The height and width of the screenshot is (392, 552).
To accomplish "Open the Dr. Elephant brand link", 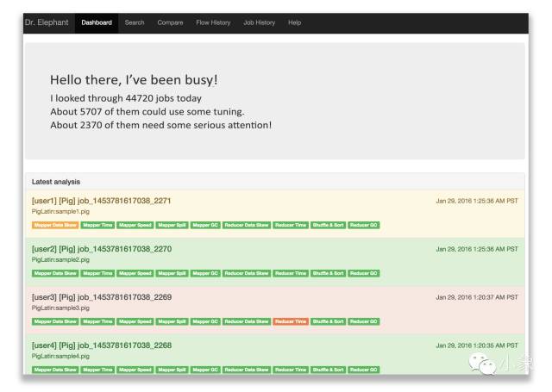I will tap(47, 22).
